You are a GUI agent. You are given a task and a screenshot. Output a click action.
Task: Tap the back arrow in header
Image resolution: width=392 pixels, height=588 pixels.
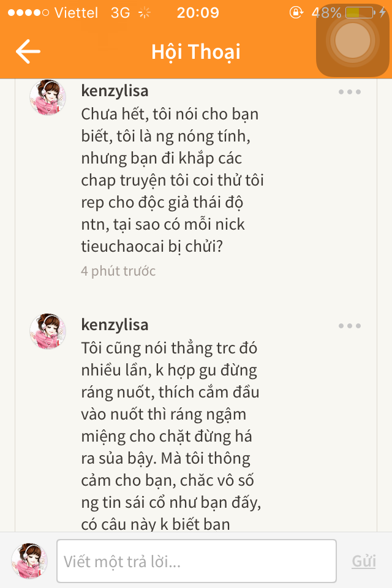pos(28,52)
